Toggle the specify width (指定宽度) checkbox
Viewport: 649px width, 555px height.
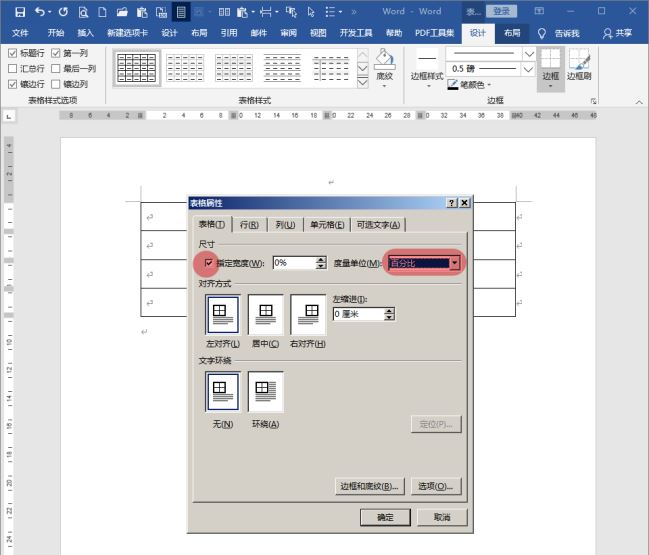[208, 263]
